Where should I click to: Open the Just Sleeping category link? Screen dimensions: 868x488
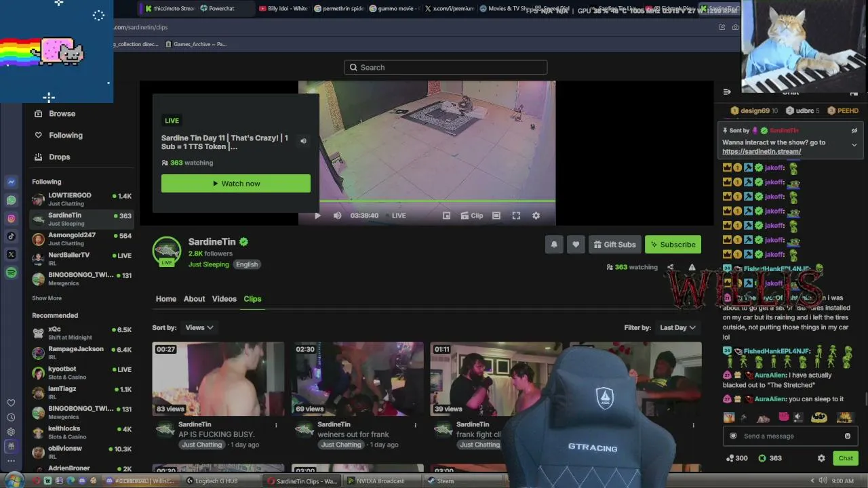point(208,264)
